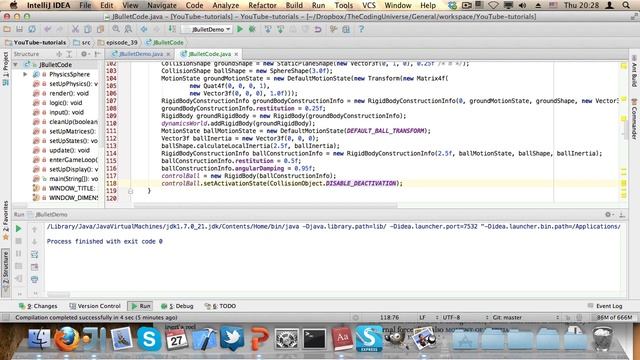Click the VCS Commit Changes icon

[280, 29]
